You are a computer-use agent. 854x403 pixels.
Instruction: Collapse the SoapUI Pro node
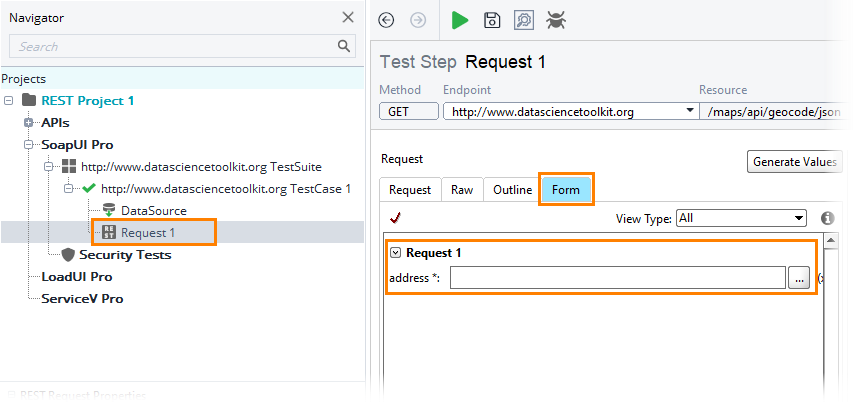[x=29, y=145]
